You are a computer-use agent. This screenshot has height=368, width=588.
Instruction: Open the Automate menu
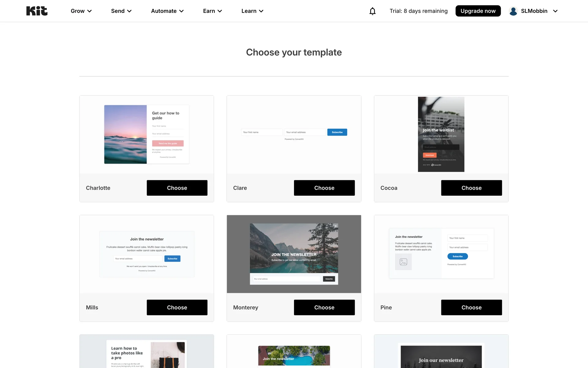coord(167,11)
